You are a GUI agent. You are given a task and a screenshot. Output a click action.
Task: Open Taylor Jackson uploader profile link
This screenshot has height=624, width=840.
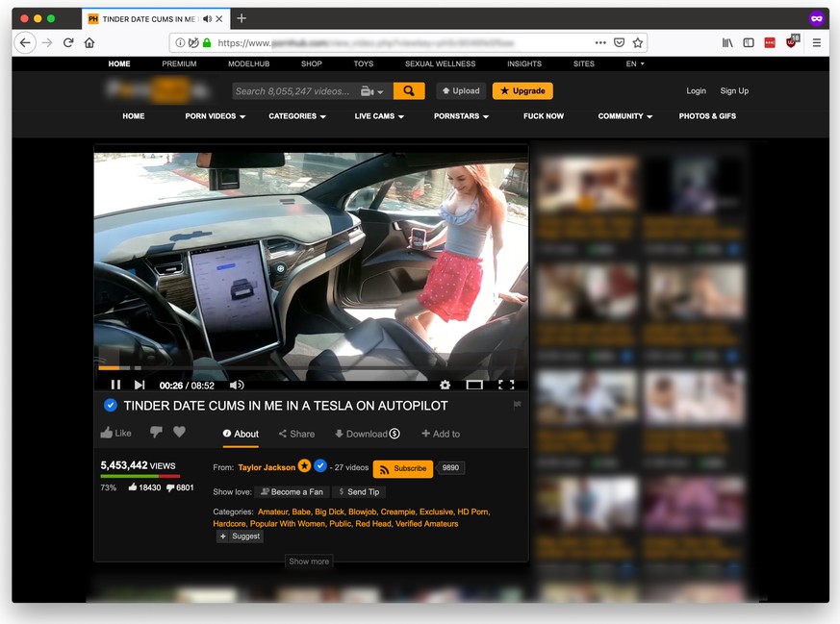(x=267, y=467)
